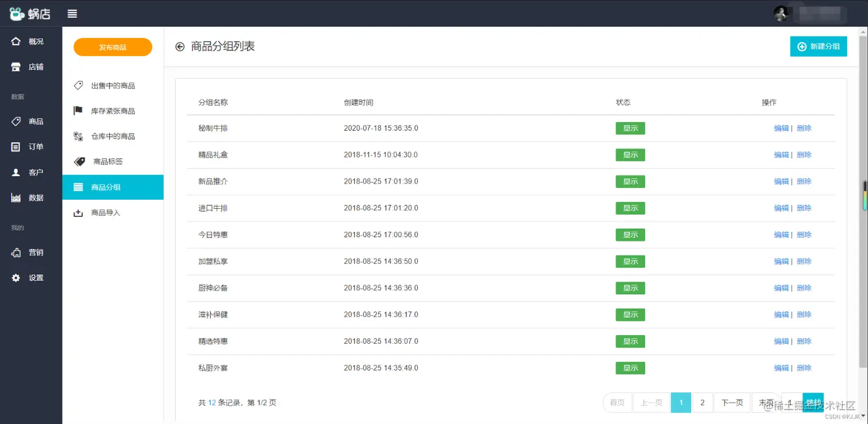This screenshot has width=868, height=424.
Task: Click the page number jump input field
Action: point(792,403)
